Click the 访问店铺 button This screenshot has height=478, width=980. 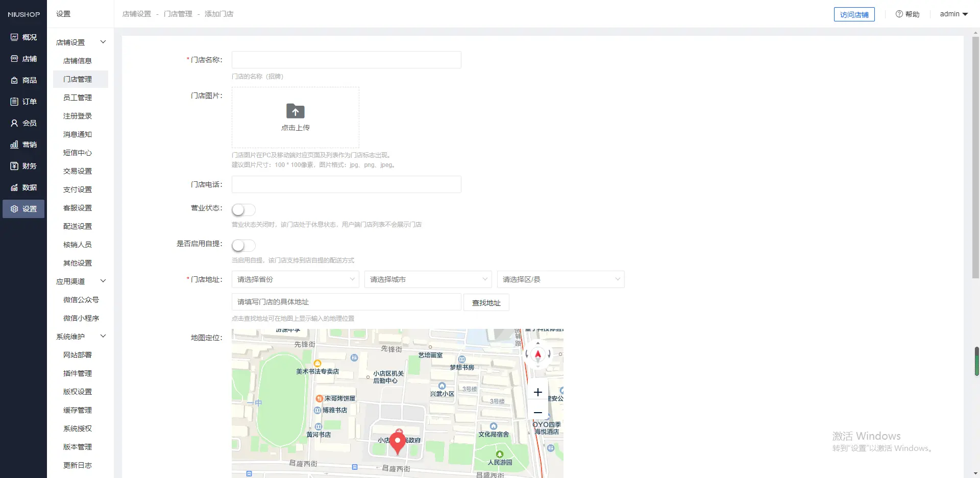(854, 14)
